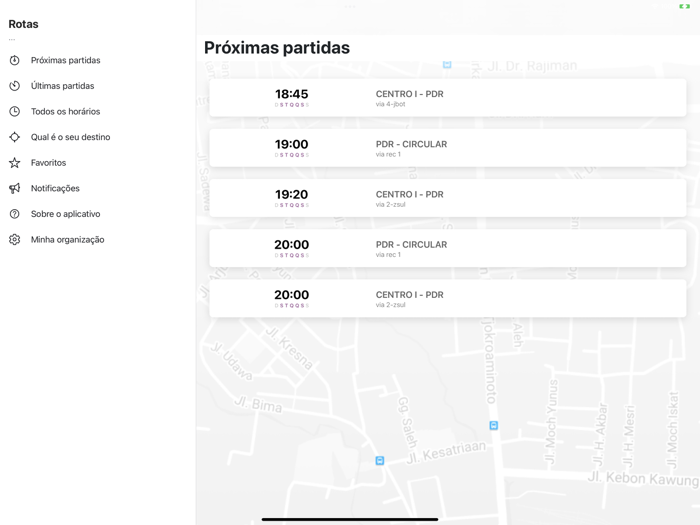Click the gear icon beside Minha organização

(15, 240)
